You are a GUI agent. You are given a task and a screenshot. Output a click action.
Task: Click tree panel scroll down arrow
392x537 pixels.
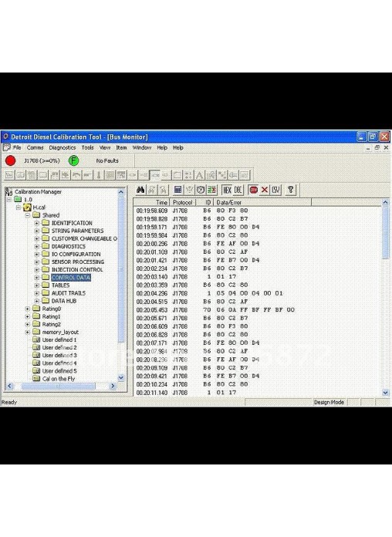tap(121, 378)
